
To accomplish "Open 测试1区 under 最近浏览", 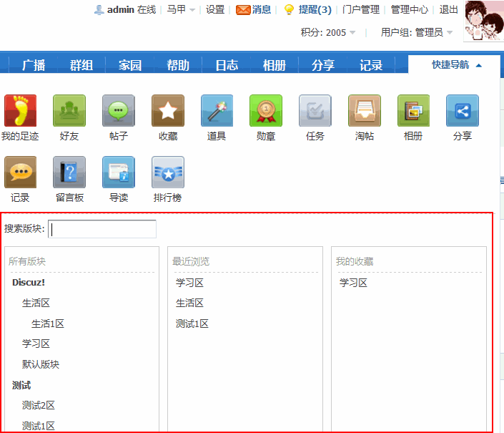I will click(x=192, y=323).
